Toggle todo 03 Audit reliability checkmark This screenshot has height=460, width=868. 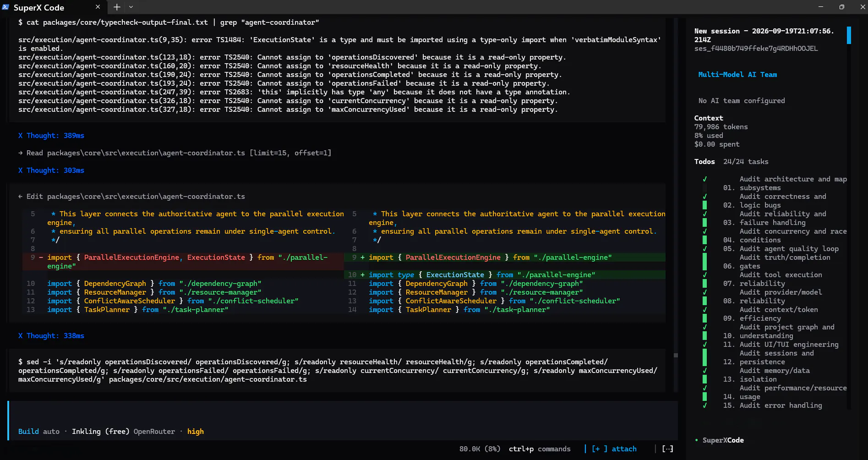(704, 214)
